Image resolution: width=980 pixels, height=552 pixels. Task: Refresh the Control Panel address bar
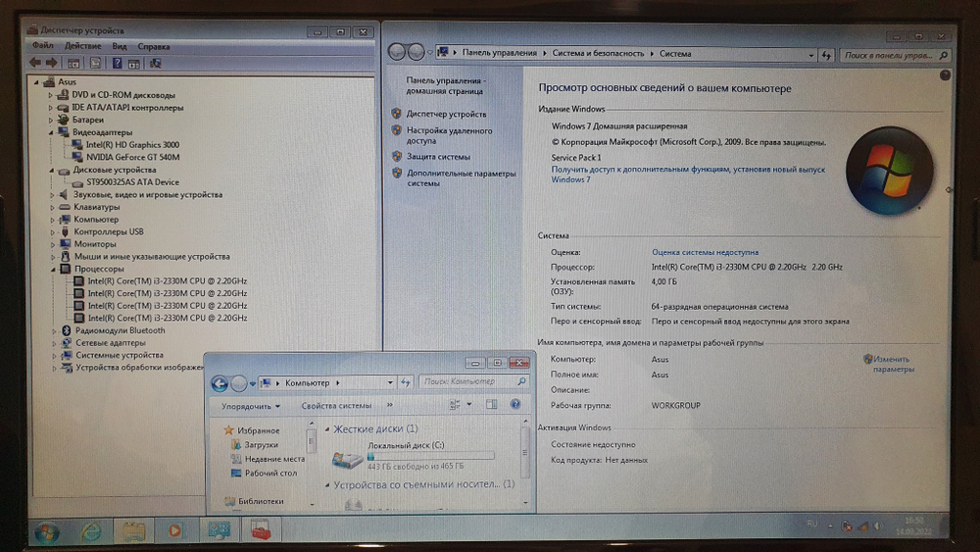pos(826,55)
